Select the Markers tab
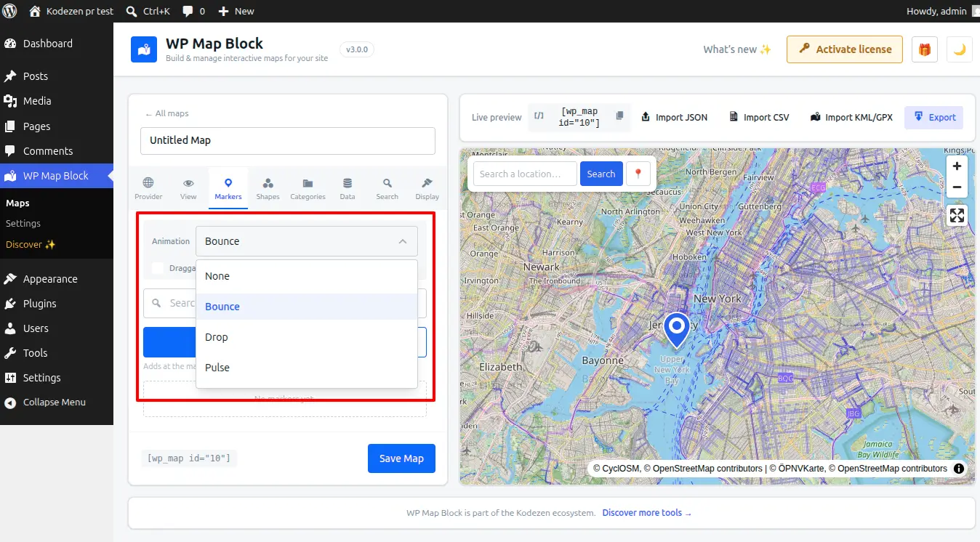 pos(228,188)
